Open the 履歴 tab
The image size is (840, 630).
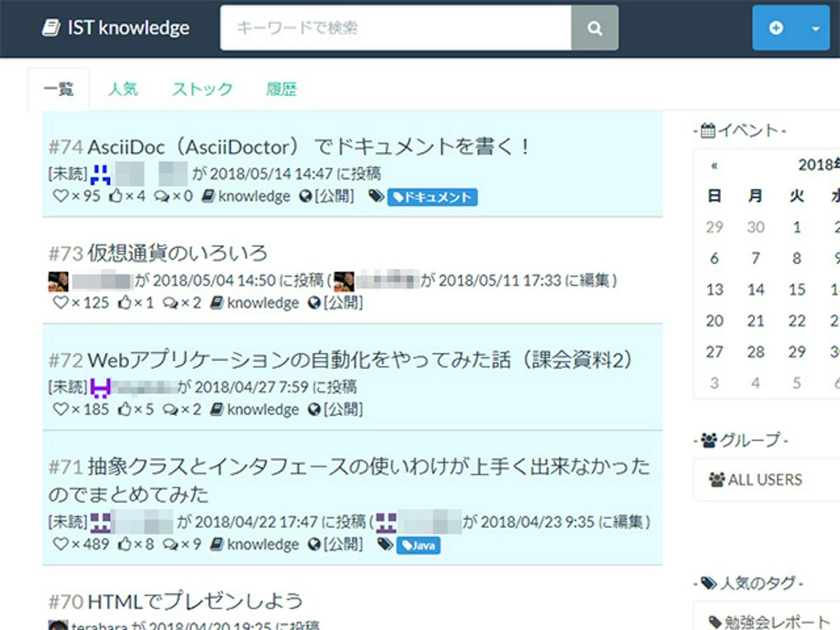point(281,90)
